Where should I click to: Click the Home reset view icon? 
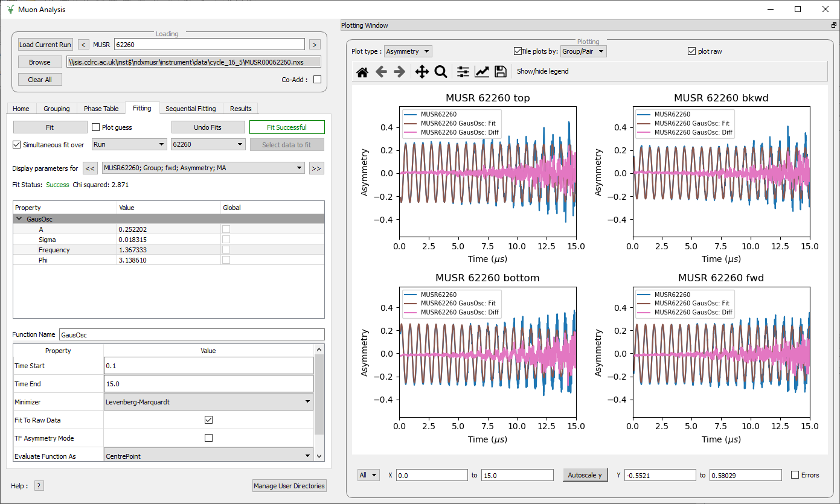coord(362,72)
